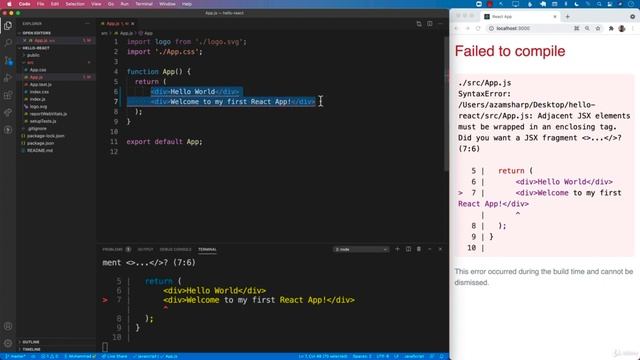Expand the Timeline section

[31, 349]
